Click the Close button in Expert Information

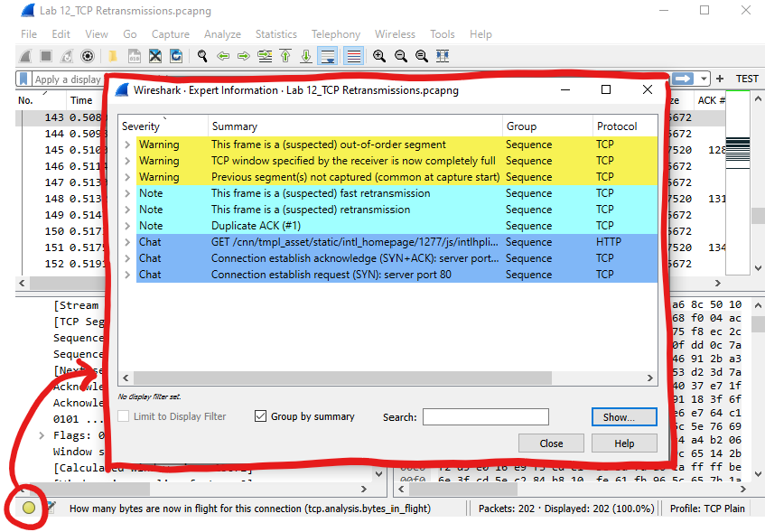[x=551, y=443]
